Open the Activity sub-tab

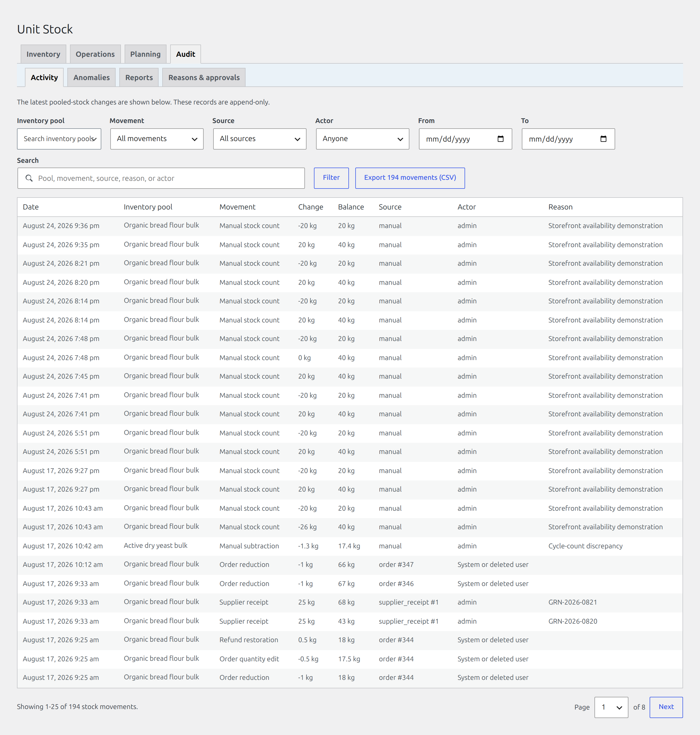pyautogui.click(x=44, y=78)
